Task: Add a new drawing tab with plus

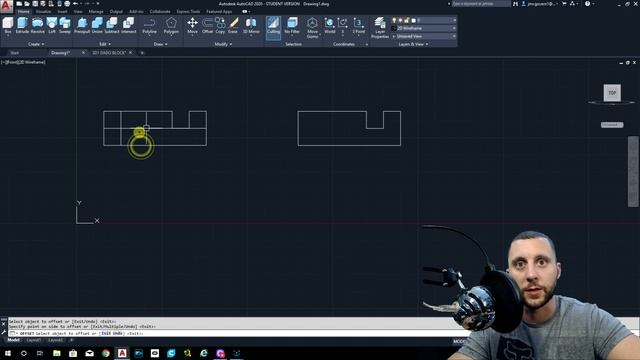Action: (x=142, y=53)
